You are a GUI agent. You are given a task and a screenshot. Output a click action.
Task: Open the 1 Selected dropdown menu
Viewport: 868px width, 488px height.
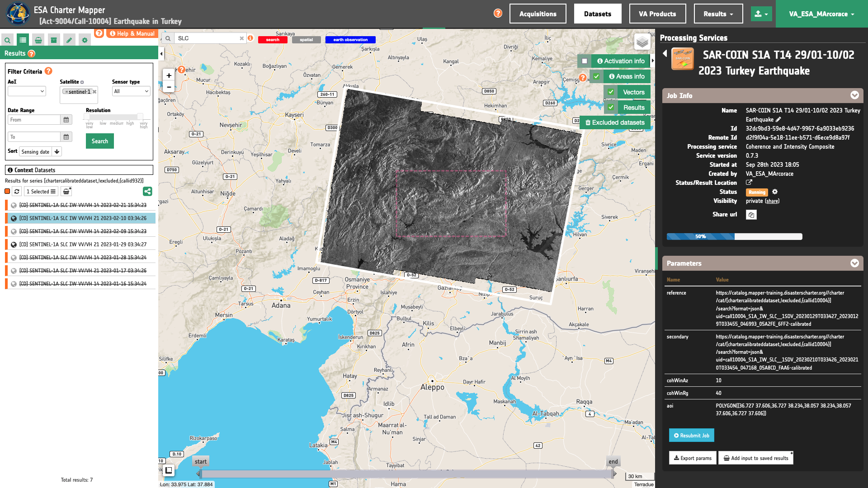(x=41, y=192)
